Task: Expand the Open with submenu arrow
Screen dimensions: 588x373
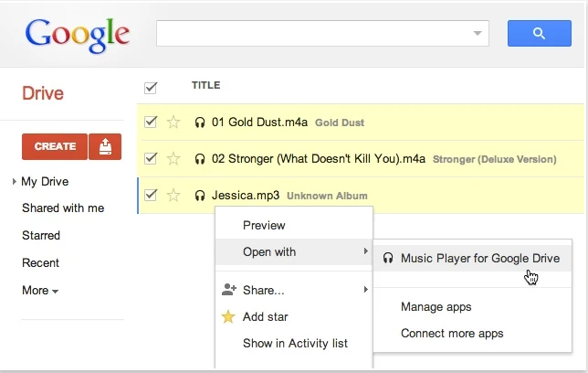Action: pyautogui.click(x=365, y=250)
